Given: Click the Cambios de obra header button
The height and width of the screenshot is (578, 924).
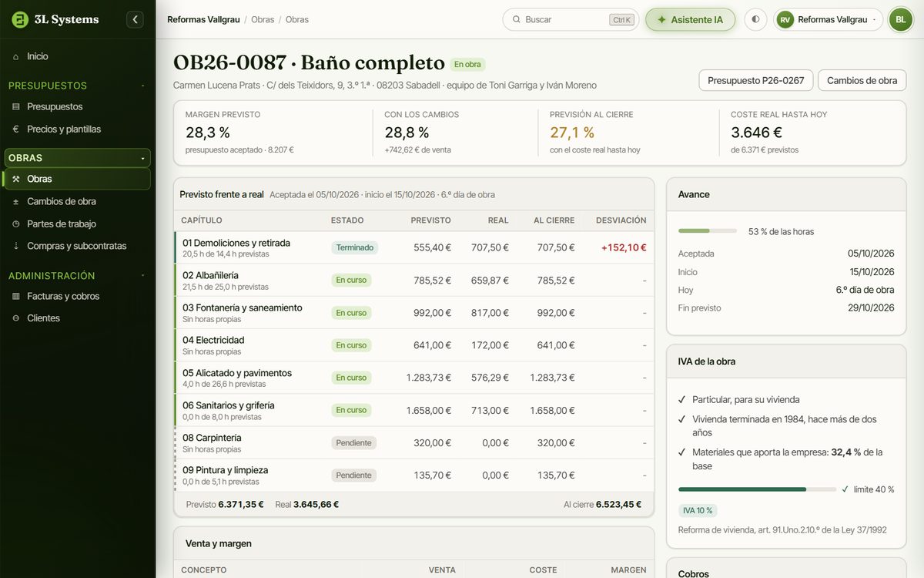Looking at the screenshot, I should coord(862,80).
